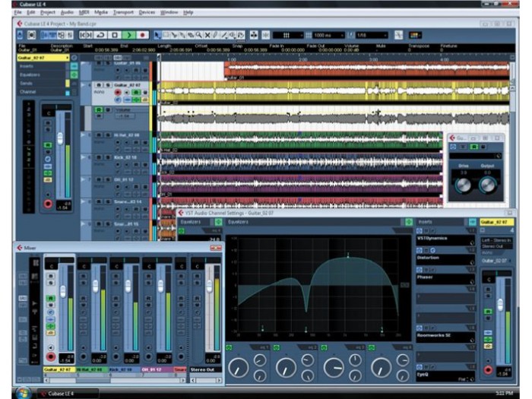Snap to zero crossing toolbar icon
Image resolution: width=532 pixels, height=399 pixels.
(399, 35)
